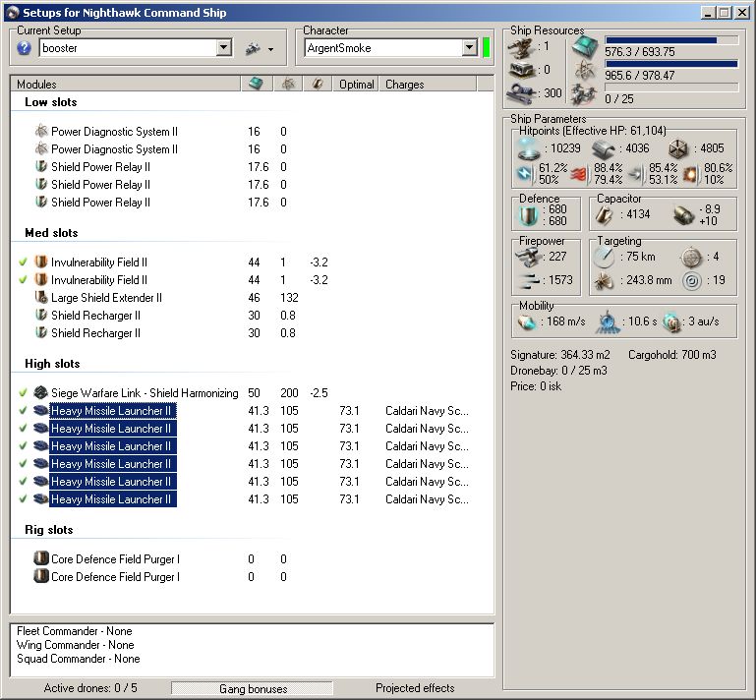
Task: Click the powergrid column header icon
Action: (x=288, y=84)
